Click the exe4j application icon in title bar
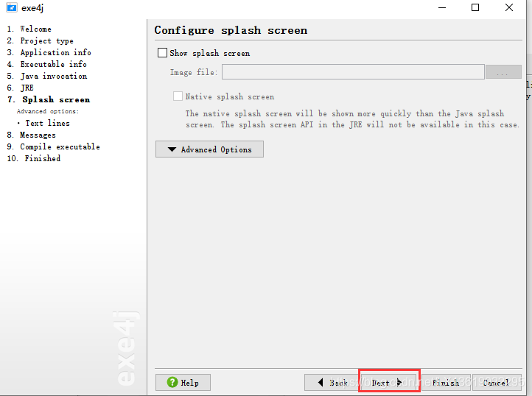The image size is (532, 396). point(12,7)
